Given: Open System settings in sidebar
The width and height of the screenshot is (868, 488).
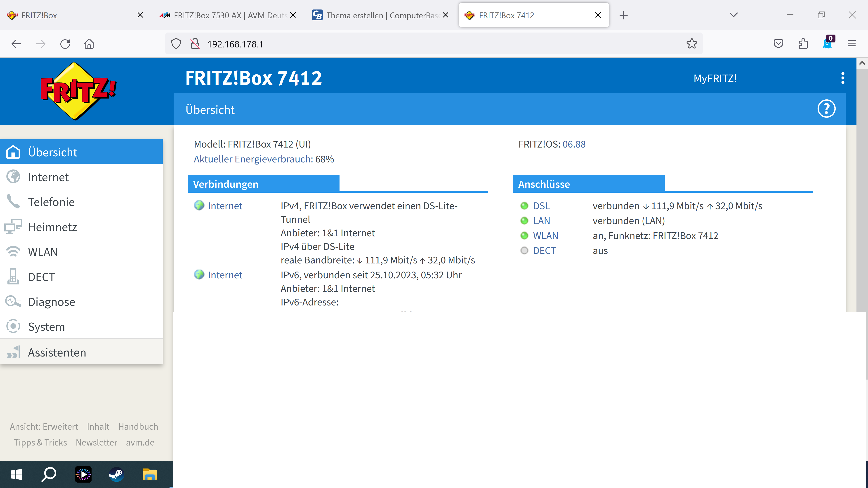Looking at the screenshot, I should click(46, 327).
